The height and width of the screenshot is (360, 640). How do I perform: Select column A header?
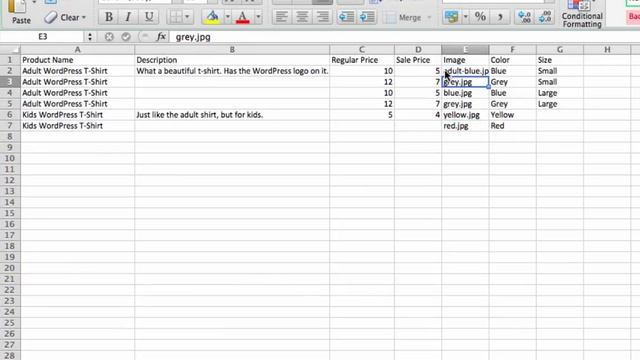[78, 49]
